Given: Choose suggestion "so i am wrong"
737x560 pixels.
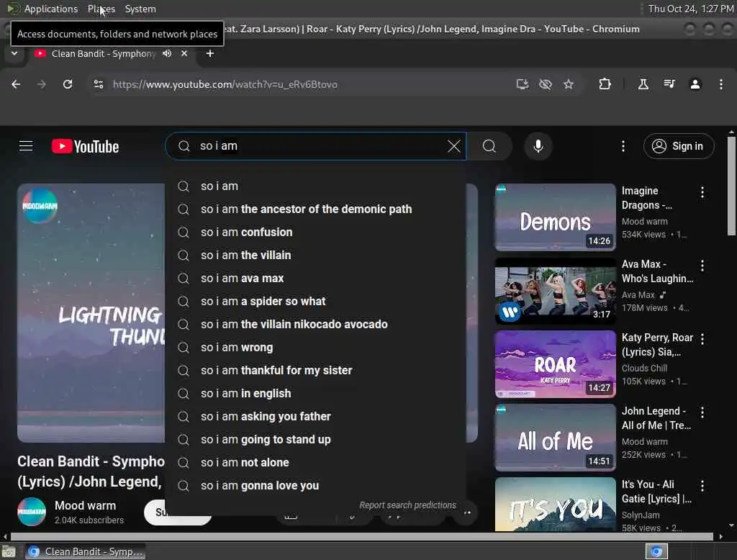Looking at the screenshot, I should (x=315, y=348).
